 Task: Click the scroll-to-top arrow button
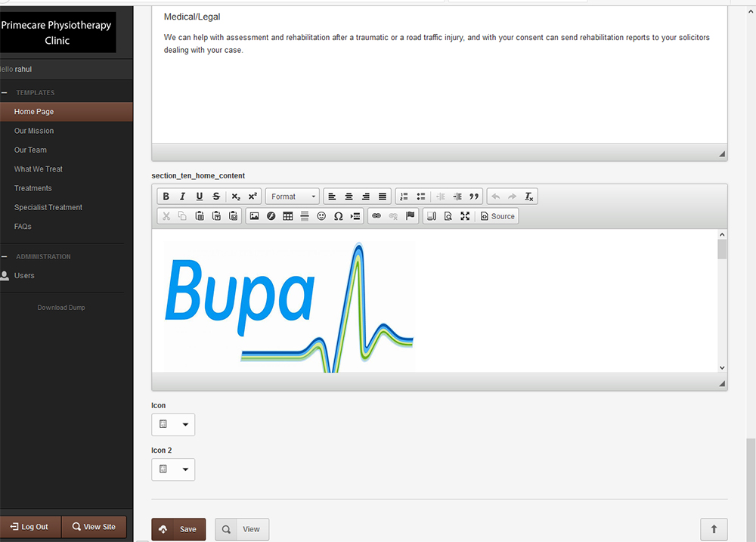tap(714, 529)
